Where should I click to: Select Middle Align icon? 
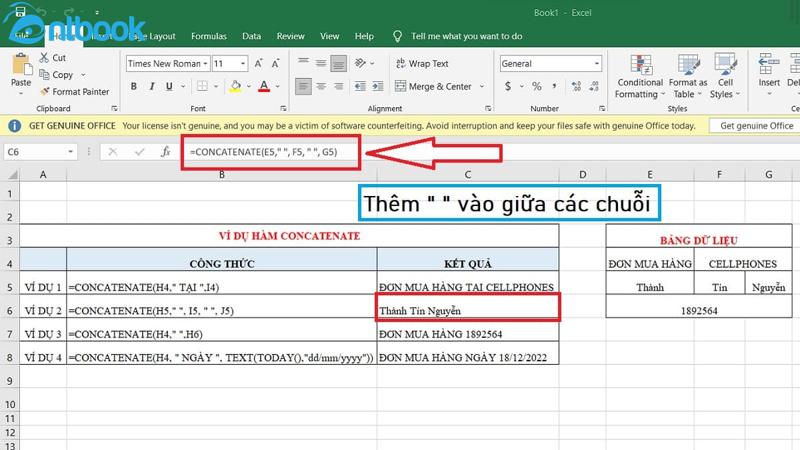click(x=320, y=63)
